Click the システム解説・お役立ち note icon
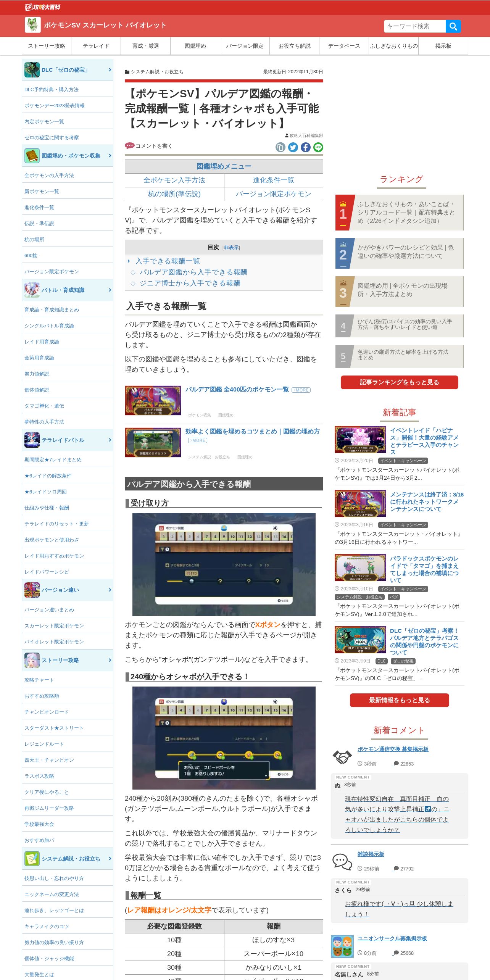Viewport: 490px width, 980px height. point(32,859)
